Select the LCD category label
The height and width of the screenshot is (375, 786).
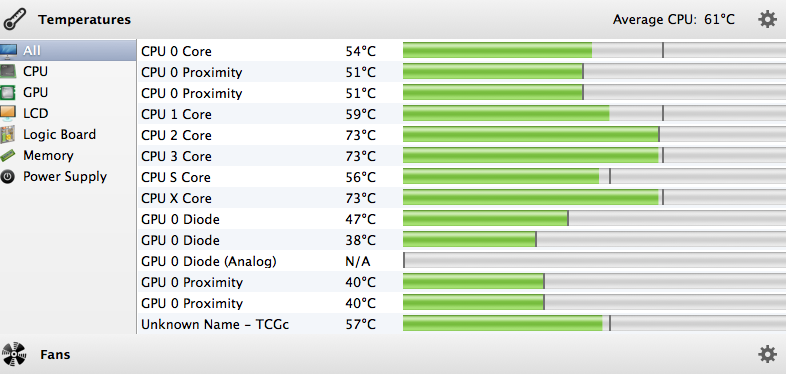pyautogui.click(x=36, y=114)
